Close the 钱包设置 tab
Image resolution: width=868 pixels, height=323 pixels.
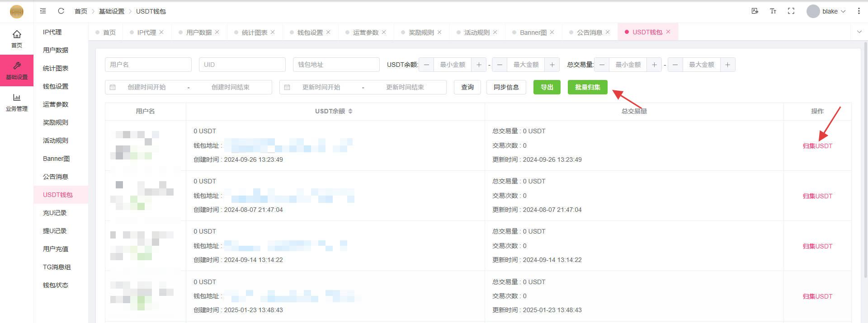click(x=328, y=32)
